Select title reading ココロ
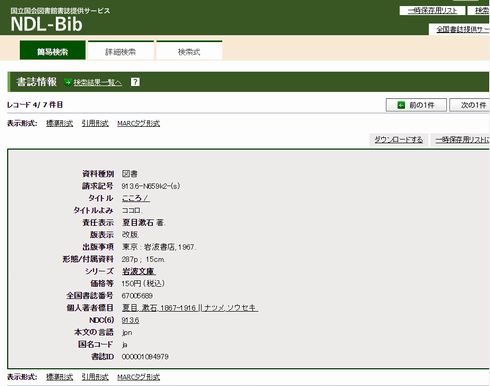Viewport: 490px width, 386px height. (131, 210)
